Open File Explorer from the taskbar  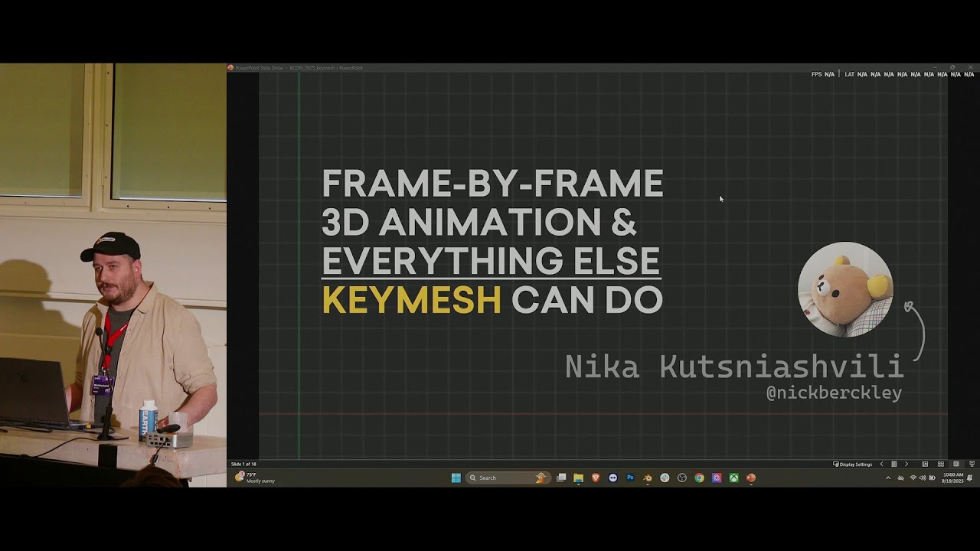578,478
